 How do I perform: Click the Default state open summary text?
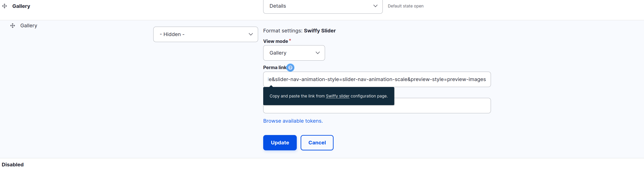(406, 6)
